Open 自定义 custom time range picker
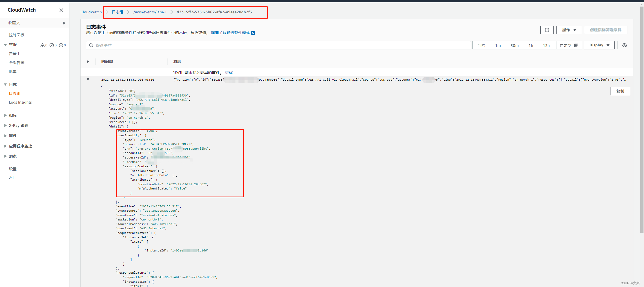Image resolution: width=644 pixels, height=287 pixels. click(x=569, y=46)
